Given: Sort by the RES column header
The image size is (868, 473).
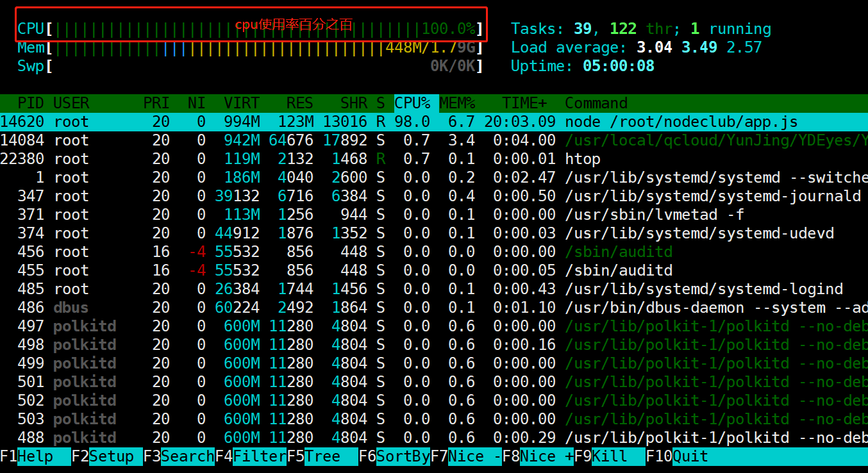Looking at the screenshot, I should click(x=300, y=103).
